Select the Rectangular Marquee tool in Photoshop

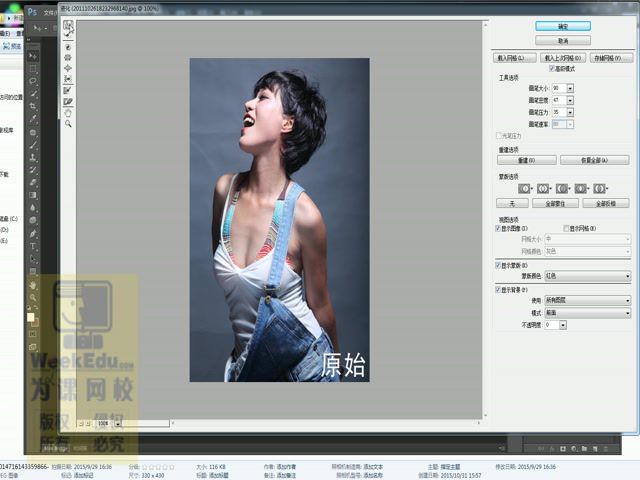(33, 69)
